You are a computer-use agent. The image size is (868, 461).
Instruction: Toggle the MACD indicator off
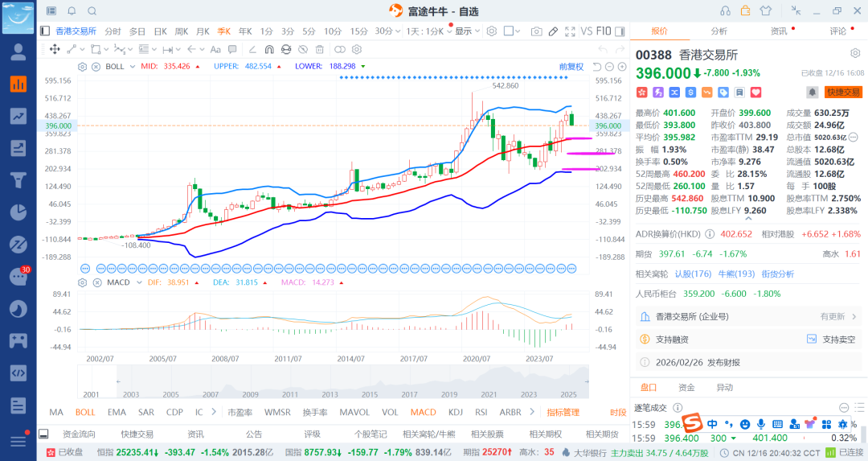[423, 412]
